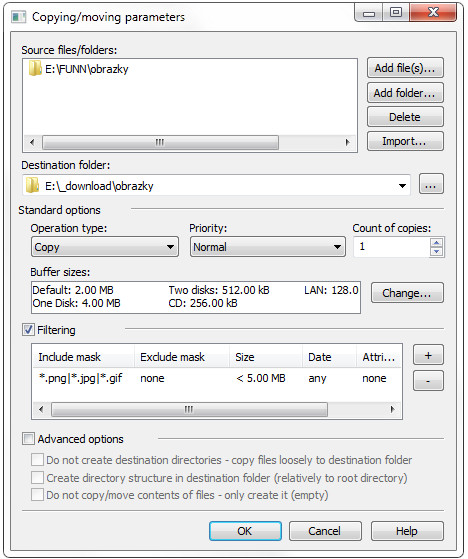Click the Count of copies input field
468x559 pixels.
pos(392,247)
